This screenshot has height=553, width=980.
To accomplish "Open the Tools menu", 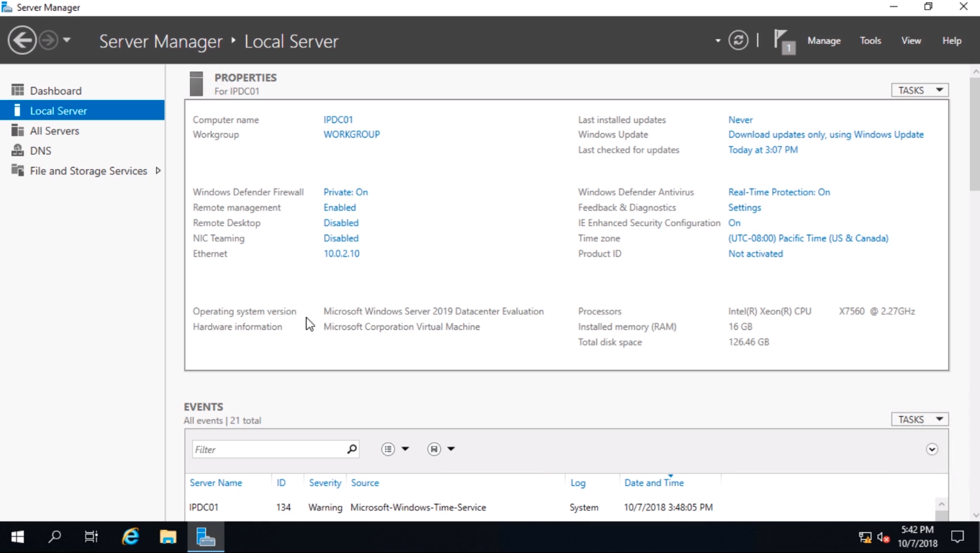I will pyautogui.click(x=870, y=41).
